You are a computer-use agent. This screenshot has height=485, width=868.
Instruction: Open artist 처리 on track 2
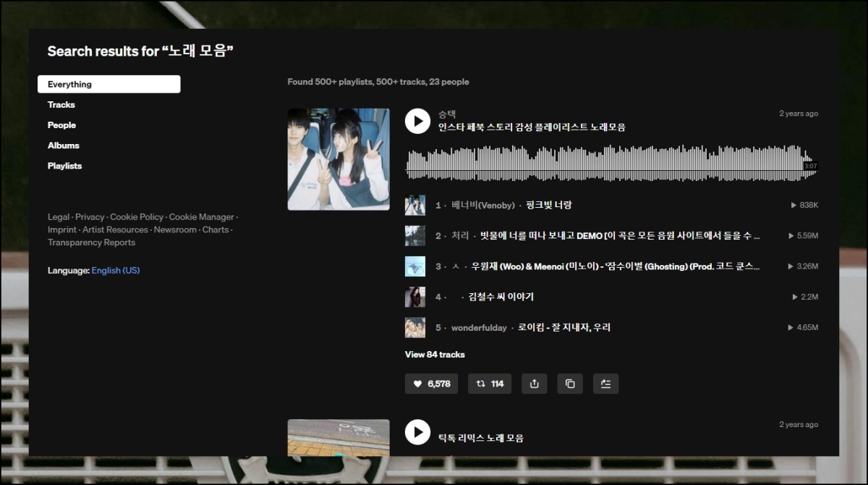(x=460, y=236)
